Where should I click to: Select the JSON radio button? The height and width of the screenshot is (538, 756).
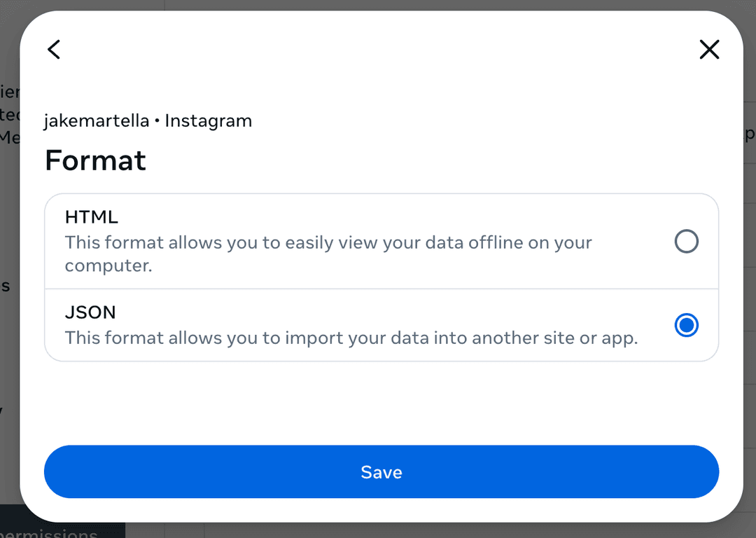[686, 325]
